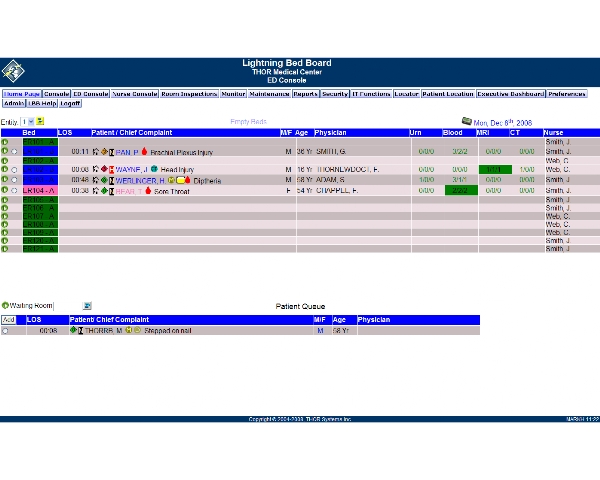Click the THOR logo icon in header
Image resolution: width=600 pixels, height=480 pixels.
[x=13, y=71]
